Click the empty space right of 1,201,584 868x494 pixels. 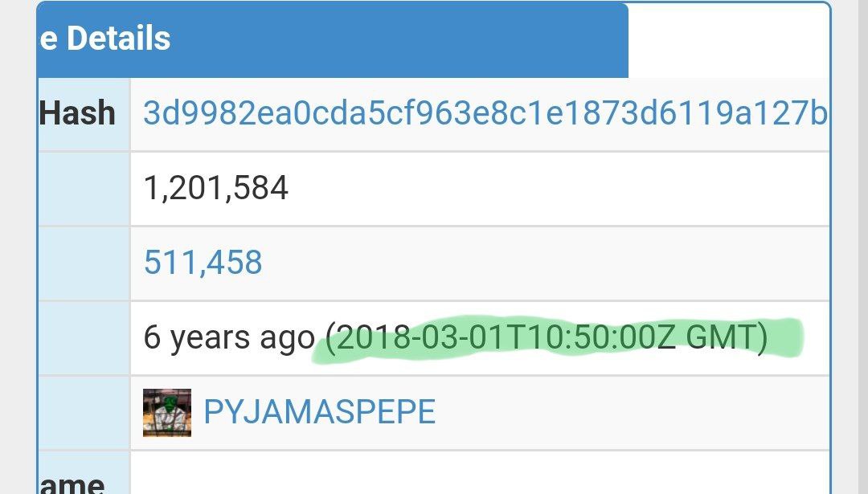pos(558,188)
